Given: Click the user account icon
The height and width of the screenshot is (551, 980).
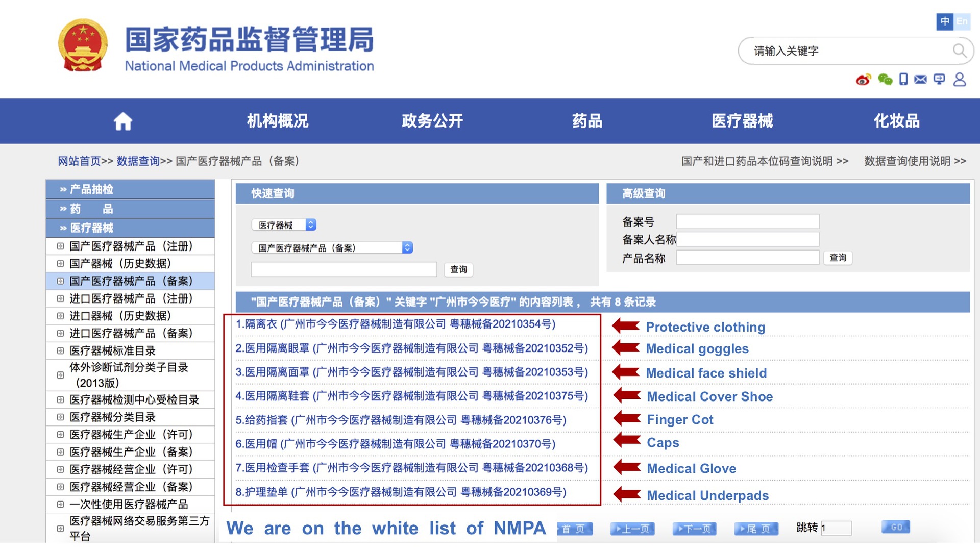Looking at the screenshot, I should (959, 80).
